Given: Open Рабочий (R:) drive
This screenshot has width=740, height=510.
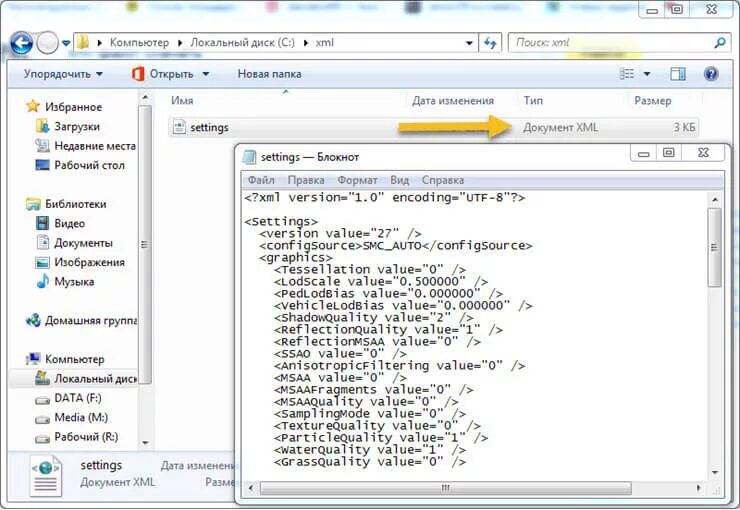Looking at the screenshot, I should (86, 437).
